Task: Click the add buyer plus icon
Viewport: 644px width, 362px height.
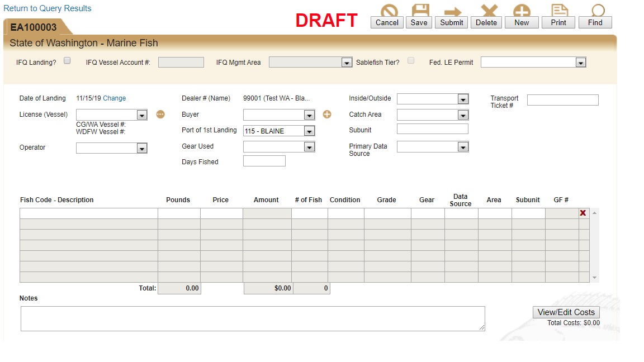Action: point(327,115)
